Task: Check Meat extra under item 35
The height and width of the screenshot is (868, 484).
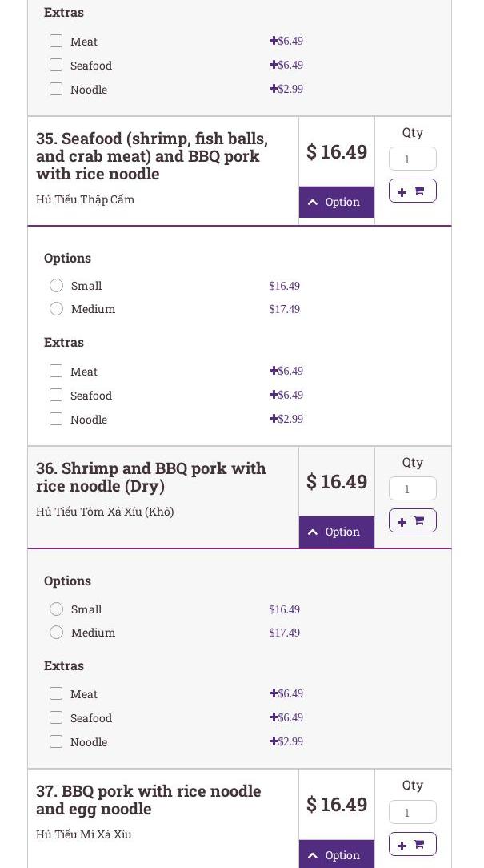Action: tap(56, 371)
